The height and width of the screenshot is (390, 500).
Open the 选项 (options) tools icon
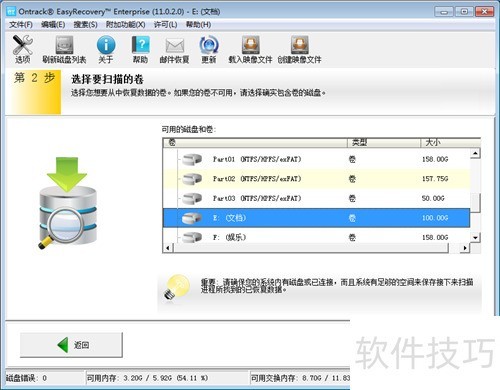(x=23, y=45)
